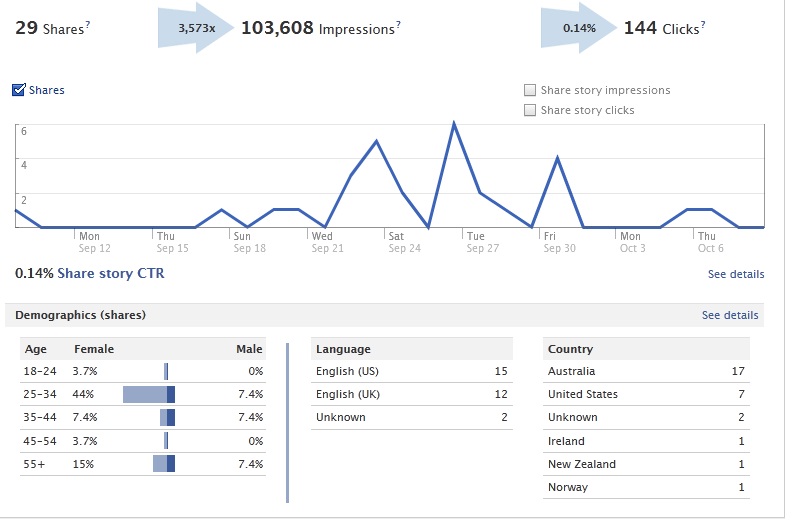Enable the Share story impressions checkbox
This screenshot has height=521, width=794.
point(530,90)
